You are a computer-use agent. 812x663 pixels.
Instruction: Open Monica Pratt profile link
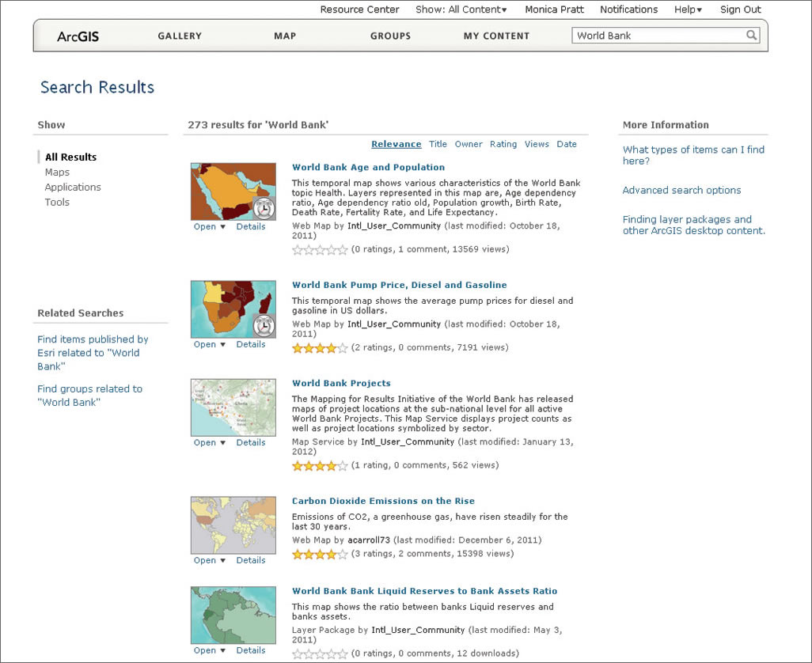click(x=554, y=9)
